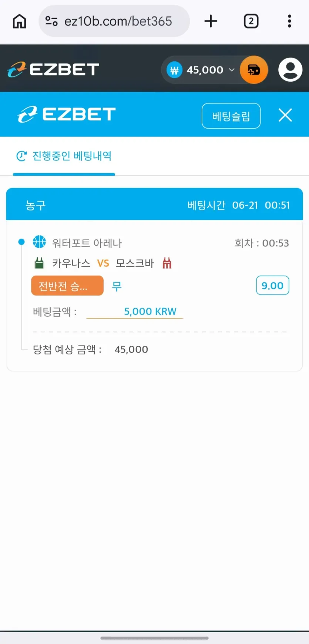Viewport: 309px width, 644px height.
Task: Select the 진행중인 베팅내역 tab
Action: 64,156
